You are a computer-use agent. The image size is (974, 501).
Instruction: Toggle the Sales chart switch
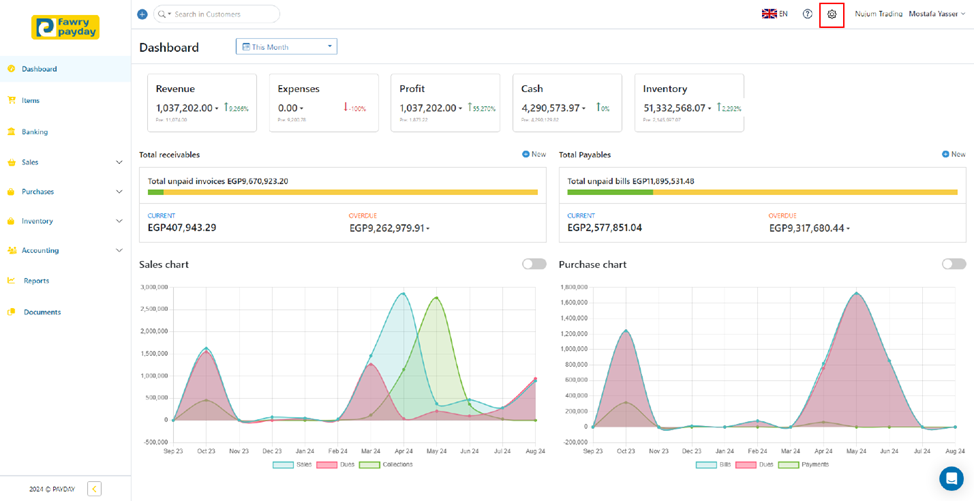(x=534, y=264)
